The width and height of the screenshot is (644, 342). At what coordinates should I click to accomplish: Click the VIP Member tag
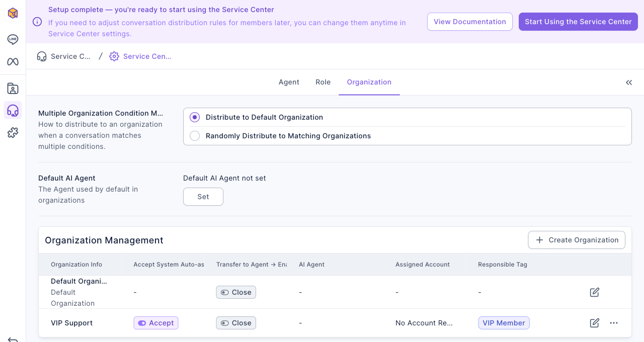coord(504,323)
